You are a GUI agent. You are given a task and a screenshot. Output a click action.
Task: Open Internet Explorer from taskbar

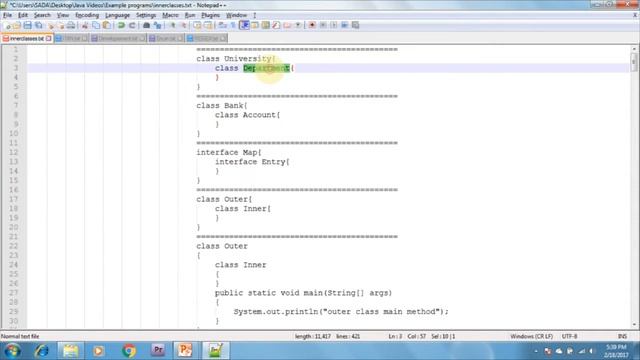[x=41, y=351]
